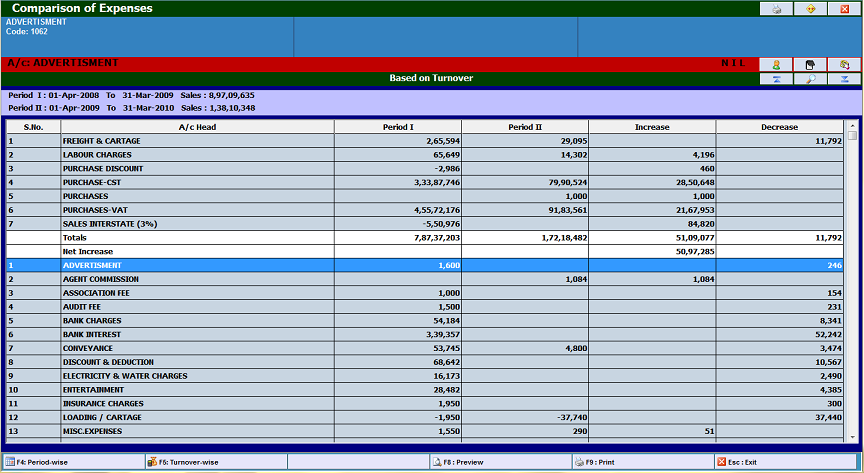Click the scroll up arrow of table
This screenshot has height=473, width=864.
point(852,126)
